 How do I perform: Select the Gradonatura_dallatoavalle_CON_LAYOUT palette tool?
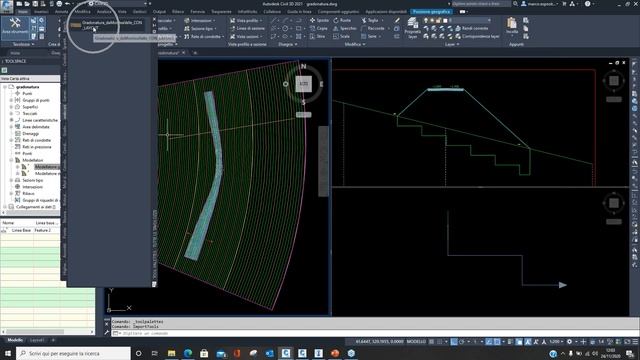[x=106, y=25]
